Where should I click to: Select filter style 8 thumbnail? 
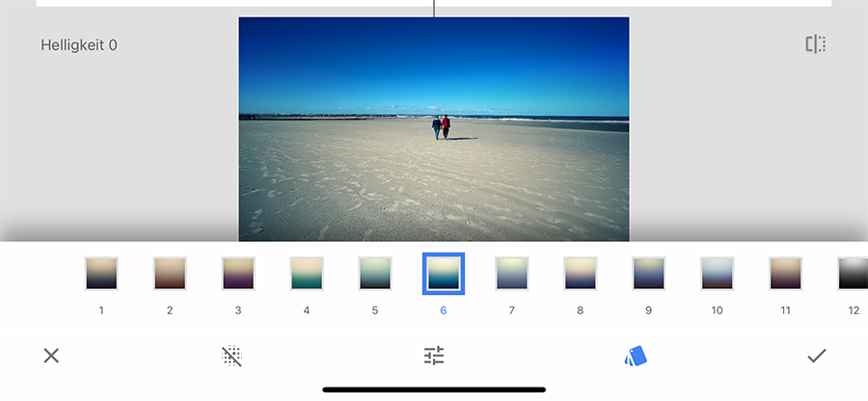tap(581, 274)
